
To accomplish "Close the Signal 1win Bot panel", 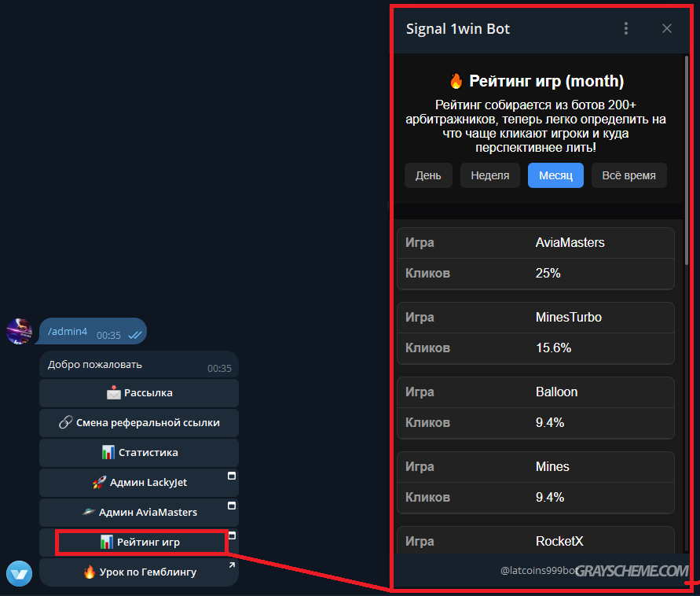I will point(666,28).
